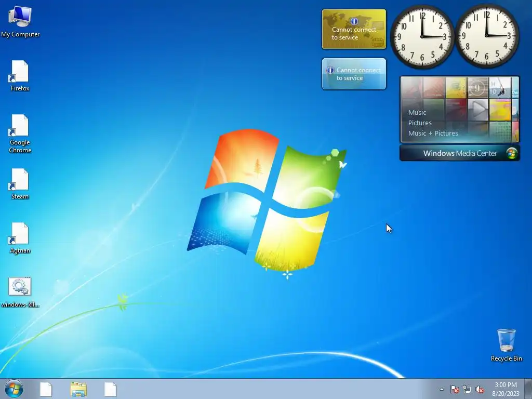Click the muted volume tray icon
The width and height of the screenshot is (532, 399).
pyautogui.click(x=480, y=389)
